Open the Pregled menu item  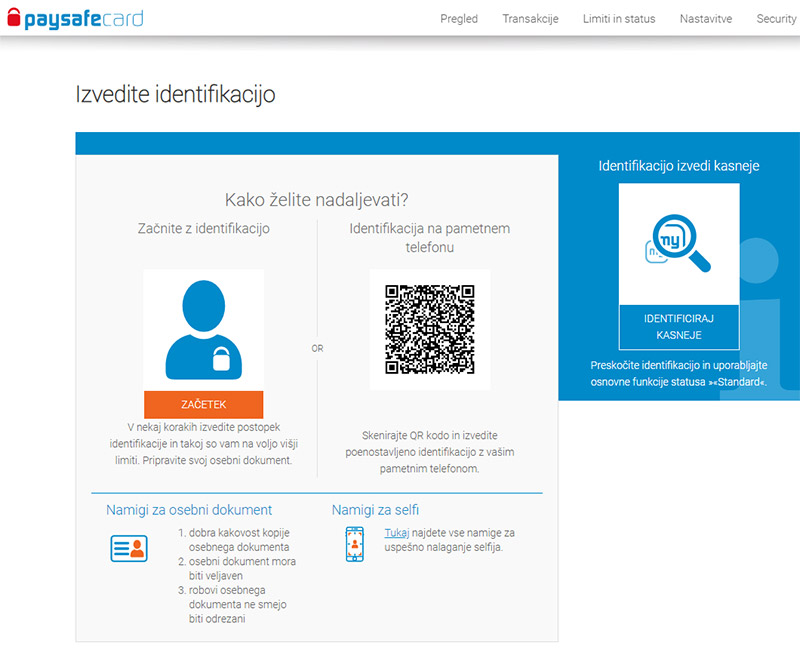pyautogui.click(x=459, y=19)
